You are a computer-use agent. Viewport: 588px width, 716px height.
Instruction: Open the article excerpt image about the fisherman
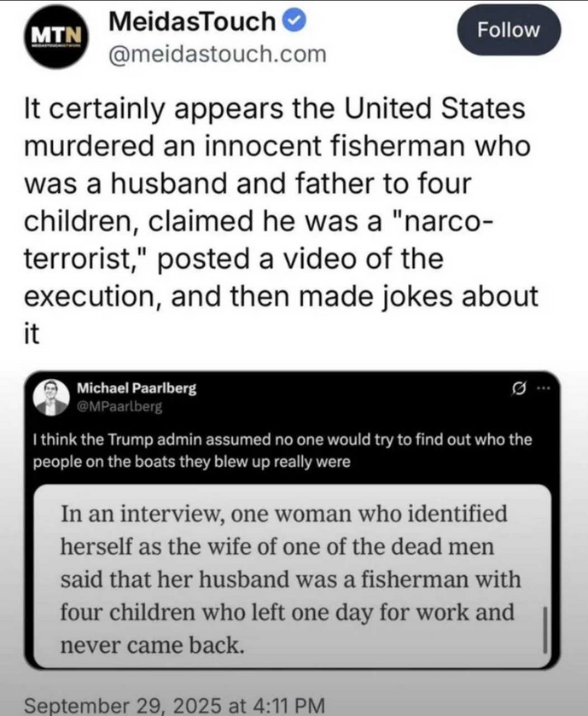(282, 578)
